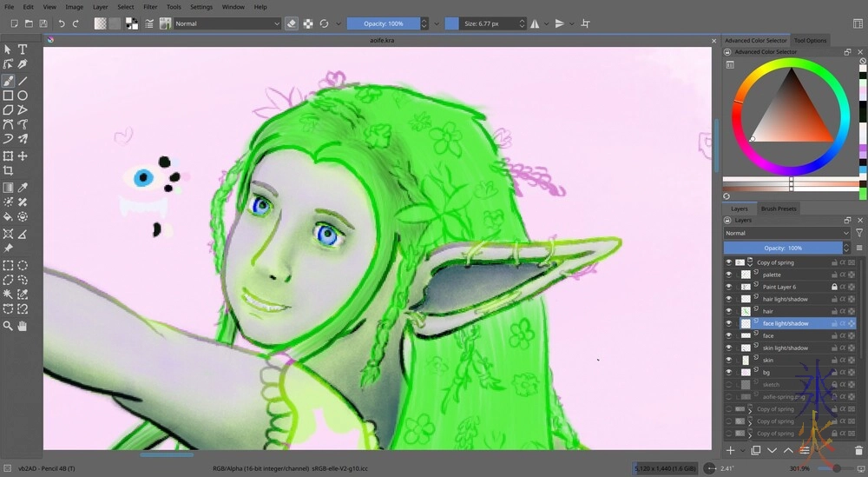Activate the Move tool
The width and height of the screenshot is (868, 477).
(x=23, y=156)
